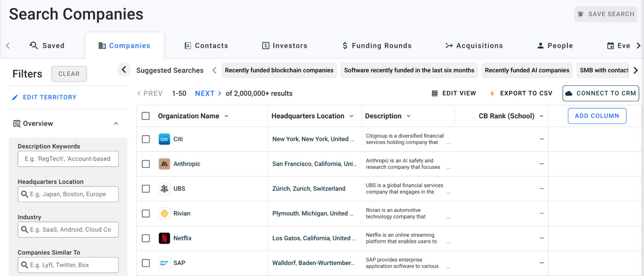Screen dimensions: 644x276
Task: Select the UBS row checkbox
Action: point(146,189)
